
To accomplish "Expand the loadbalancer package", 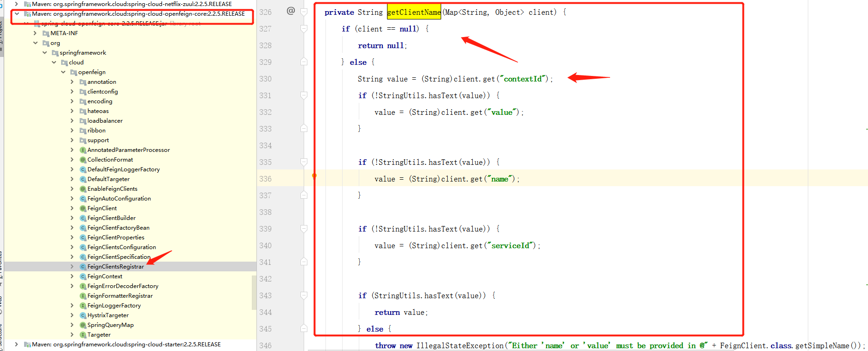I will tap(72, 121).
